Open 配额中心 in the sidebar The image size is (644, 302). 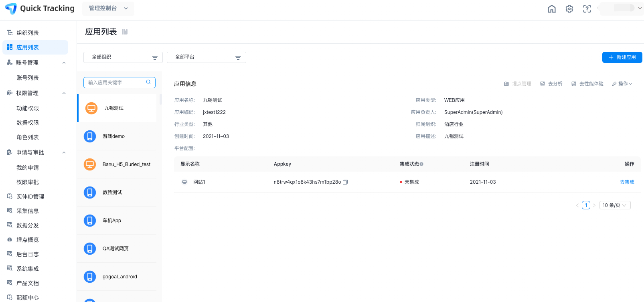[x=28, y=298]
